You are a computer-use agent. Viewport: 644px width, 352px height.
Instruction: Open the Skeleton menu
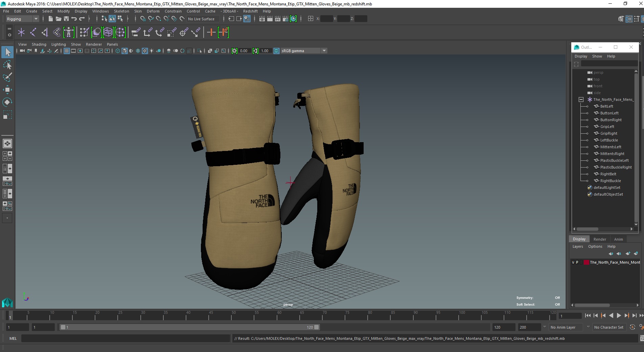[x=121, y=11]
